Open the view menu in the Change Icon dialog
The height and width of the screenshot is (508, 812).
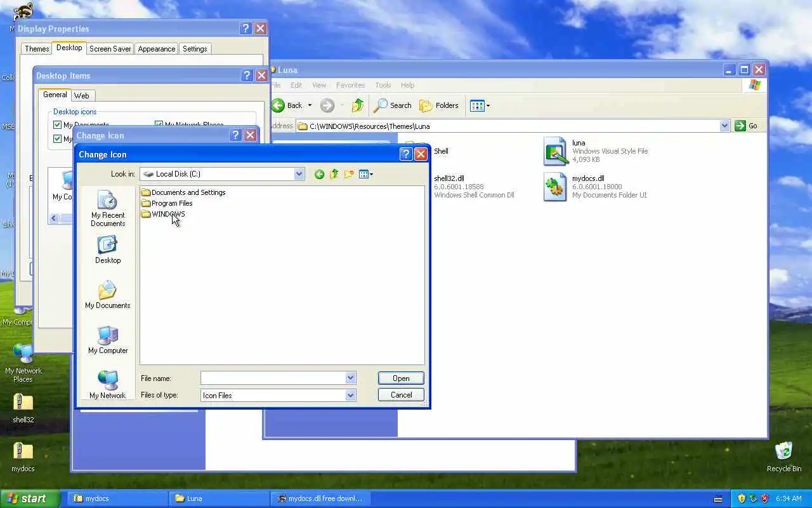coord(366,174)
